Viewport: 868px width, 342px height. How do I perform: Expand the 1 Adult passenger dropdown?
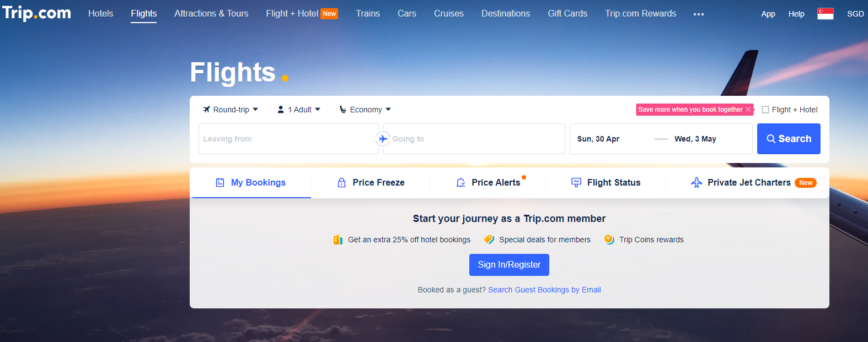[298, 110]
